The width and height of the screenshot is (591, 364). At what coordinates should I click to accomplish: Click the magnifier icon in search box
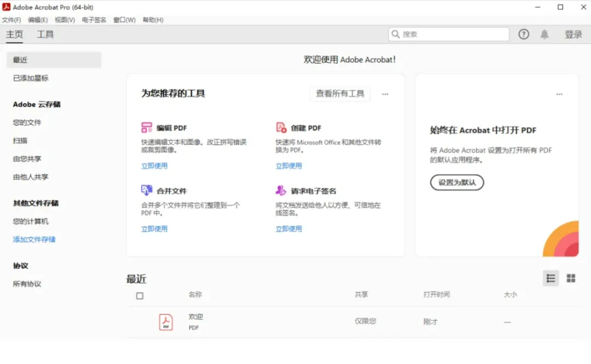(x=396, y=34)
